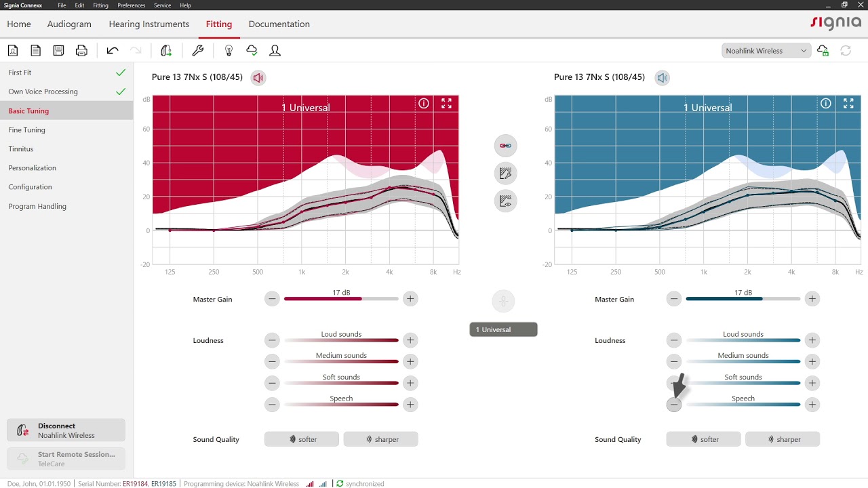Screen dimensions: 868x488
Task: Click the right sharper Sound Quality button
Action: (783, 439)
